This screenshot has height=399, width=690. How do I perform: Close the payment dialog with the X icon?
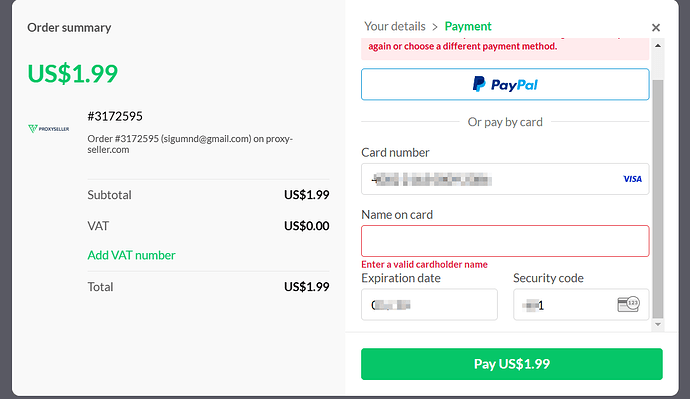point(656,28)
